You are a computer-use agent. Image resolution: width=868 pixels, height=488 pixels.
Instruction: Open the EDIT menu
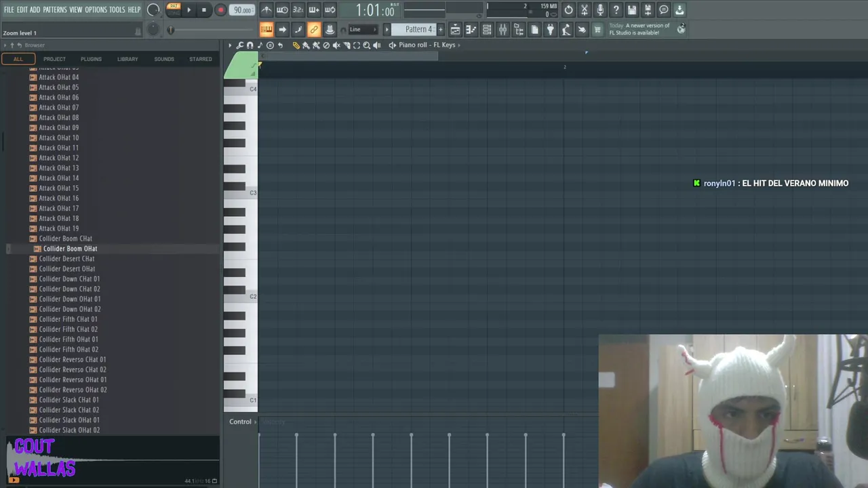(22, 9)
